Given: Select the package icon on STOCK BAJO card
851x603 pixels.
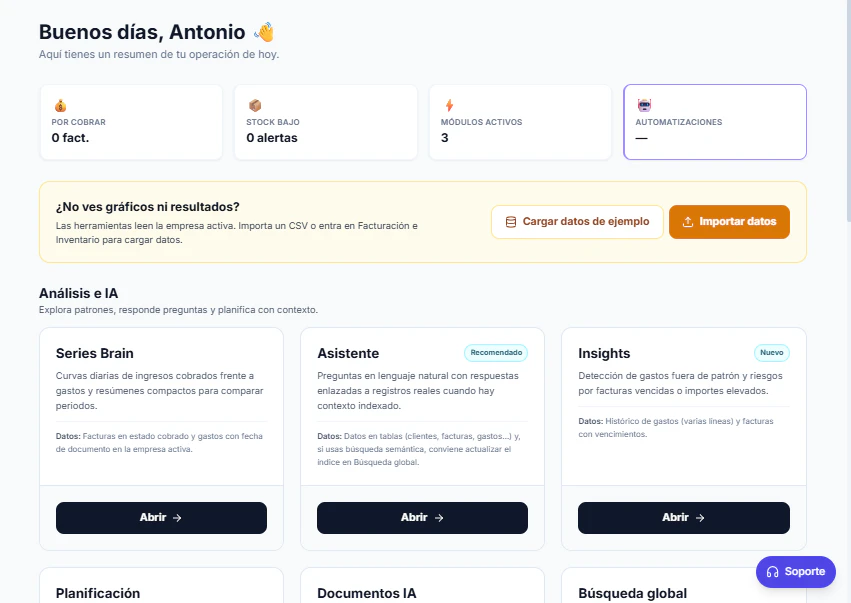Looking at the screenshot, I should point(252,107).
